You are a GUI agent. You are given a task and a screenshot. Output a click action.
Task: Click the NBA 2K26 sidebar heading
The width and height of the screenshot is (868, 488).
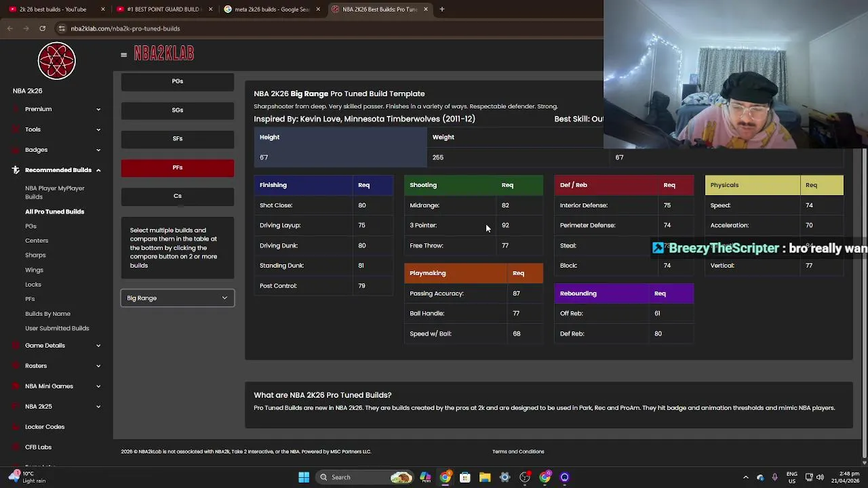pyautogui.click(x=27, y=91)
